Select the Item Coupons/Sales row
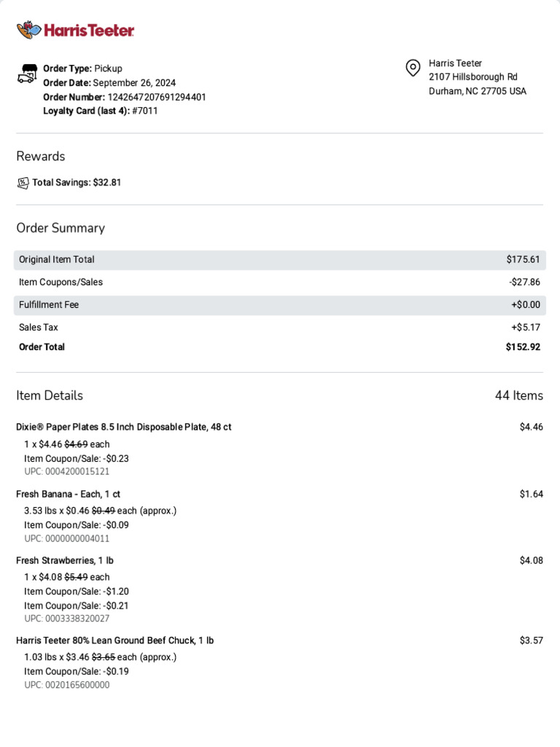560x747 pixels. pyautogui.click(x=279, y=282)
